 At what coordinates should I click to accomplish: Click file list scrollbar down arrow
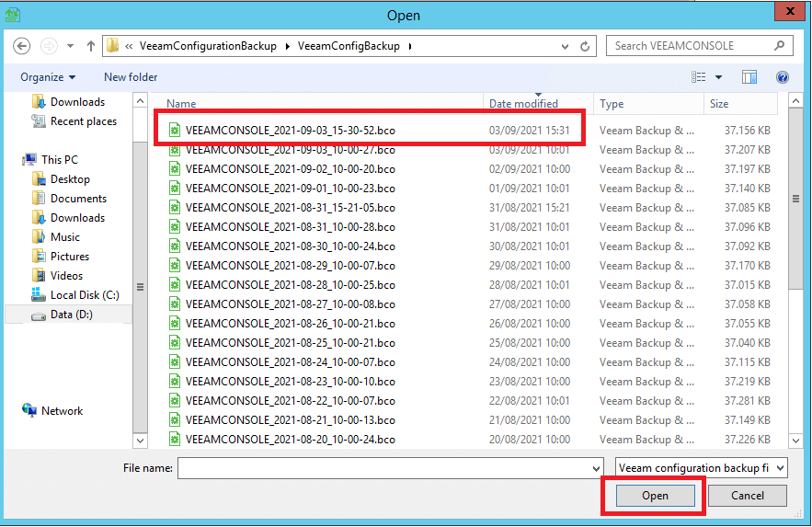point(796,441)
